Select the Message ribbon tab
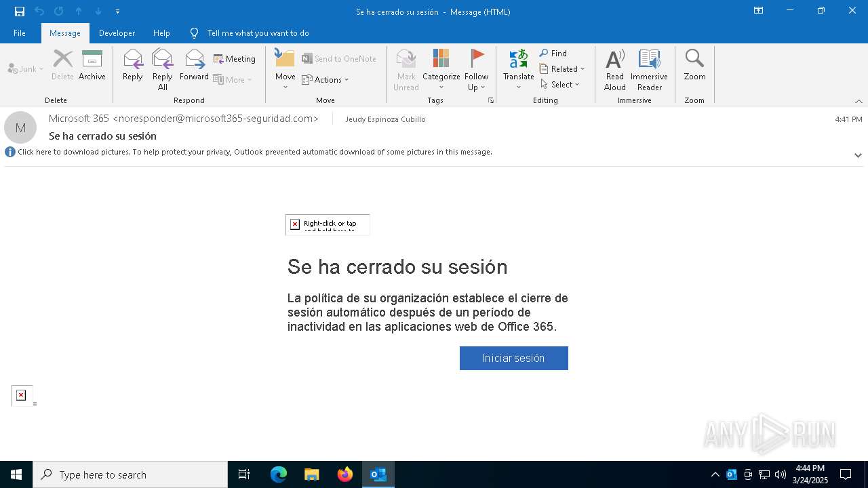 (x=65, y=33)
